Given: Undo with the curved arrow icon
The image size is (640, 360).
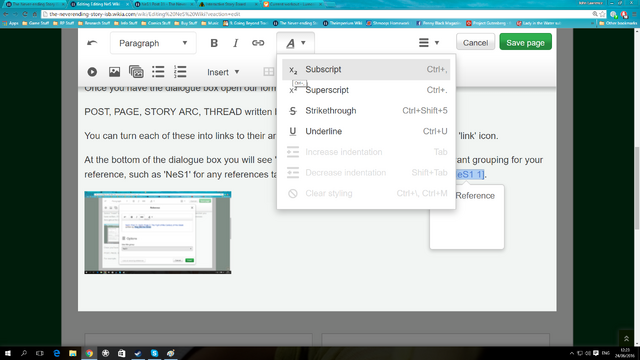Looking at the screenshot, I should [92, 43].
